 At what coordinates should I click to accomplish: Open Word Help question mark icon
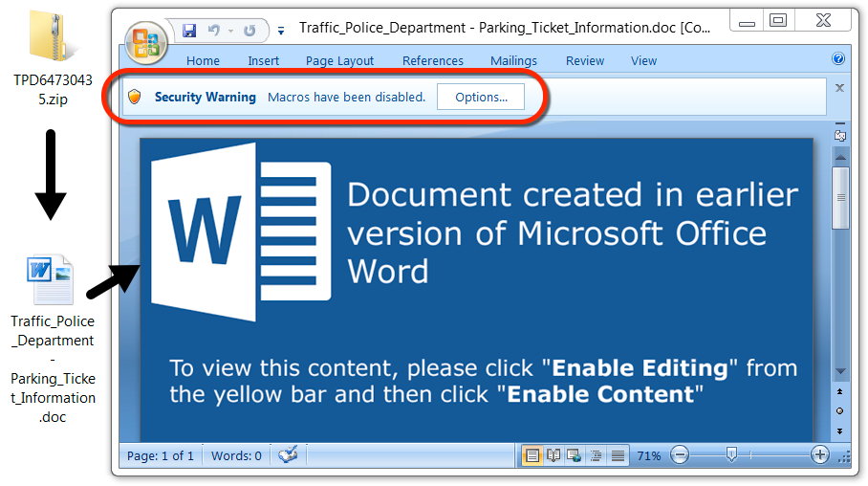pyautogui.click(x=838, y=58)
